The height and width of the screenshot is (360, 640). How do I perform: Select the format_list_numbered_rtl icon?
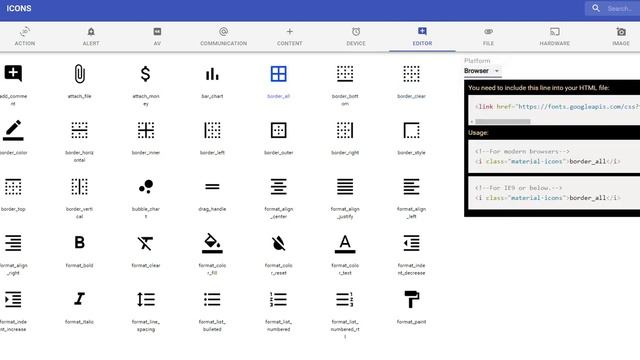click(345, 299)
